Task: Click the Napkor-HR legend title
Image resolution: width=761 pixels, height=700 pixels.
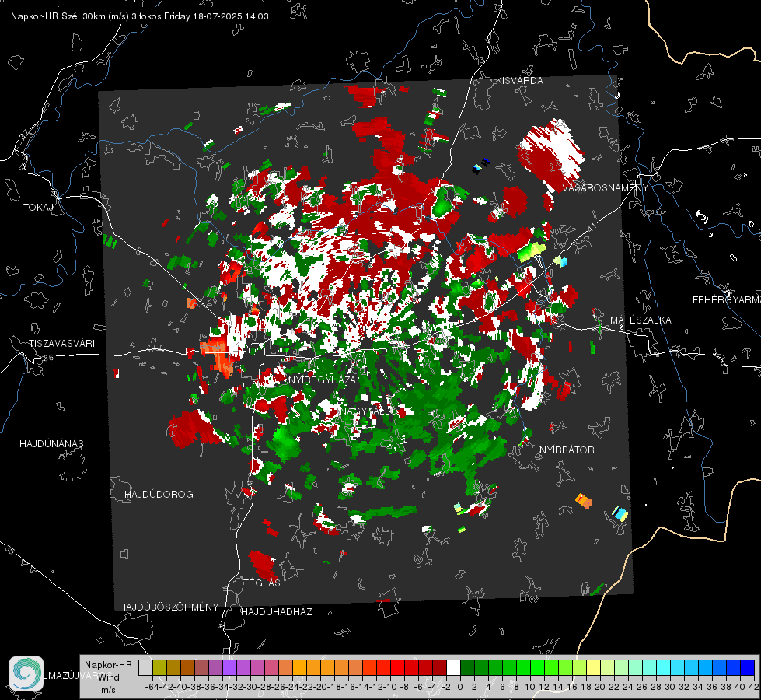Action: tap(108, 665)
